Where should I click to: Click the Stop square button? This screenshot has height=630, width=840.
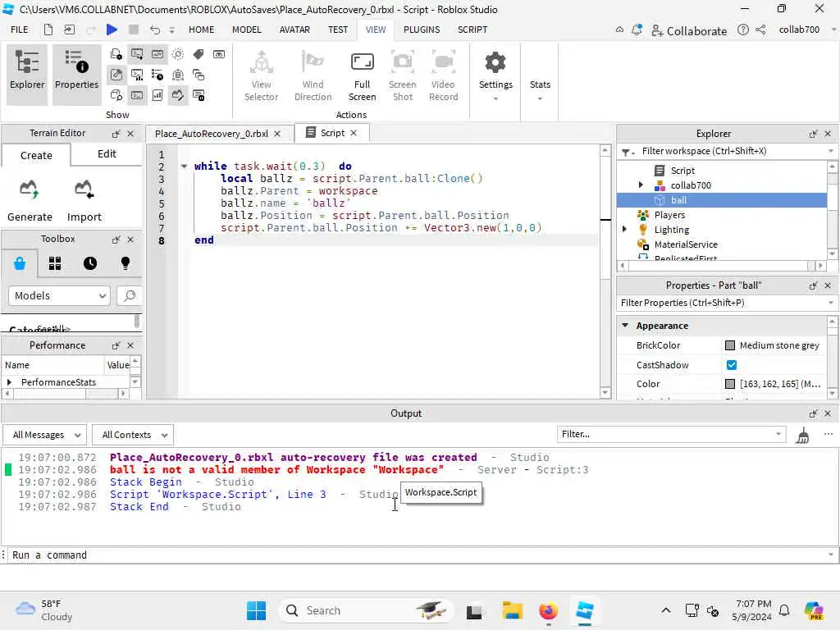134,30
